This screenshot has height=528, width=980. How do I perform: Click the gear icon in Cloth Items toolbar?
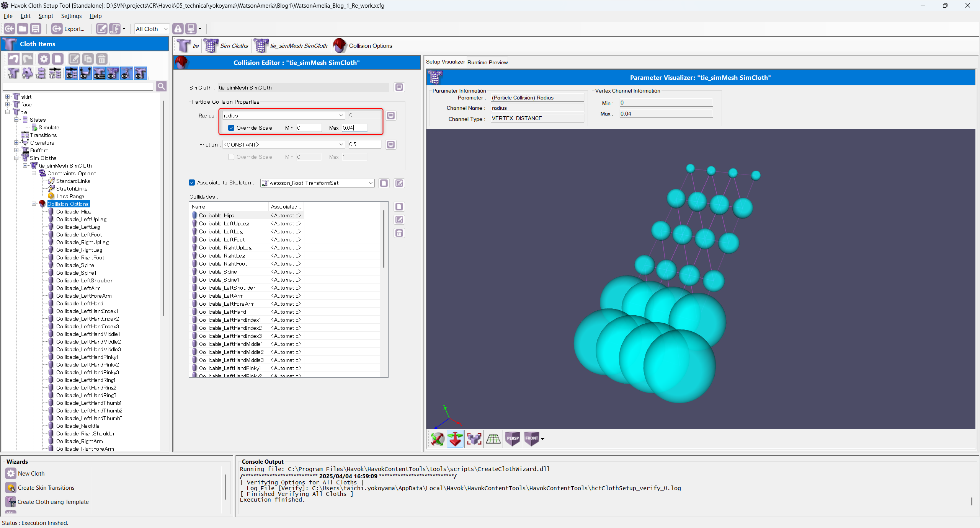coord(44,59)
